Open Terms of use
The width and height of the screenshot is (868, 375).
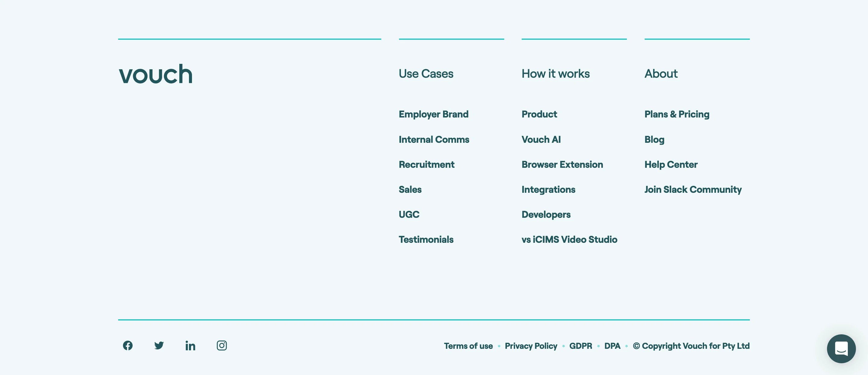pos(468,346)
